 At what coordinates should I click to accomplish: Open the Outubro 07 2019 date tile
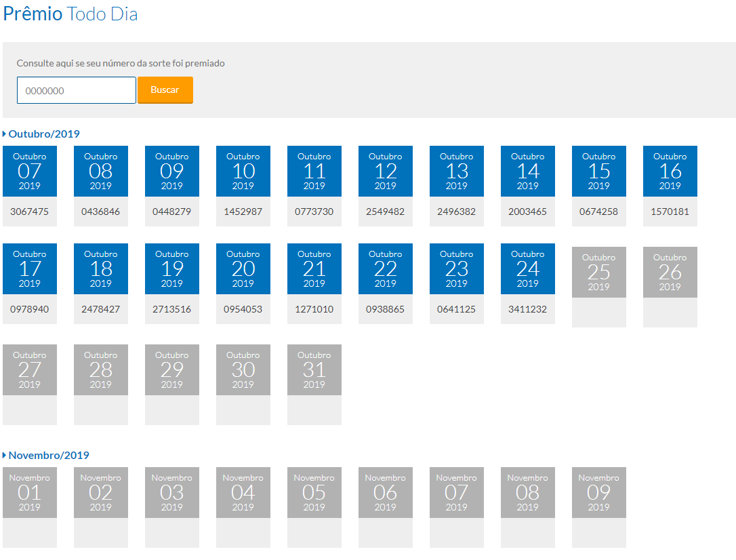tap(30, 172)
